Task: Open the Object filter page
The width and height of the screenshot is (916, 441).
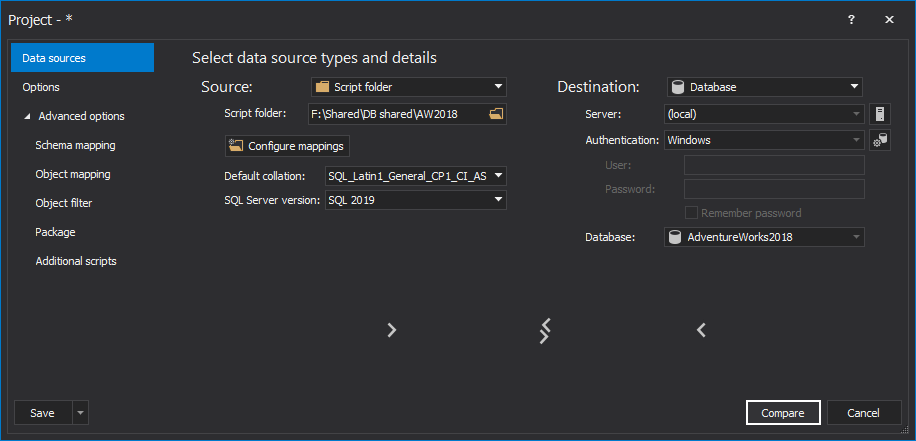Action: [64, 203]
